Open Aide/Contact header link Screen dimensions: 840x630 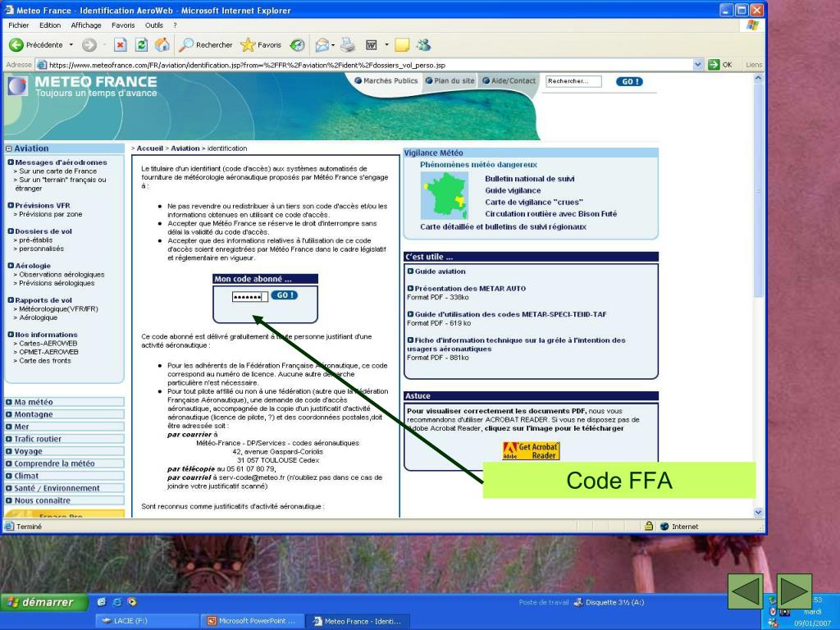point(509,81)
